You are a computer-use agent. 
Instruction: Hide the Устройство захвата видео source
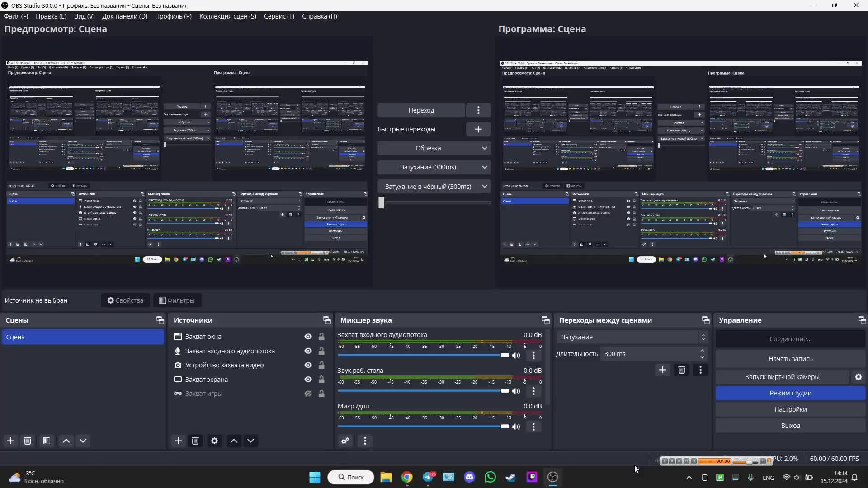click(308, 365)
